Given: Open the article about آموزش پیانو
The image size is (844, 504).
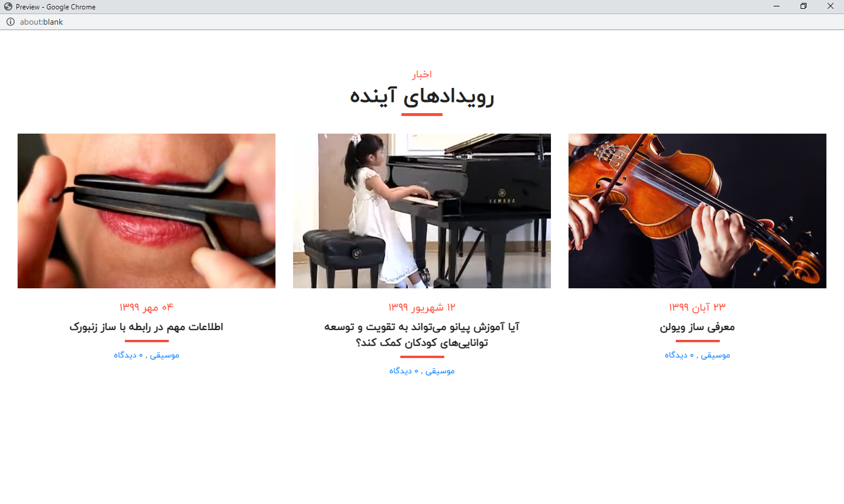Looking at the screenshot, I should click(x=422, y=335).
